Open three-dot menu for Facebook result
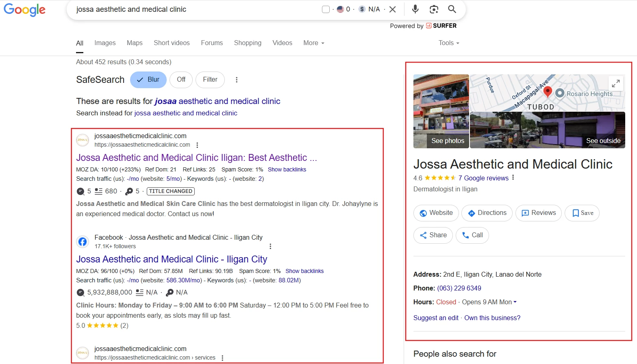The height and width of the screenshot is (364, 637). pyautogui.click(x=270, y=246)
